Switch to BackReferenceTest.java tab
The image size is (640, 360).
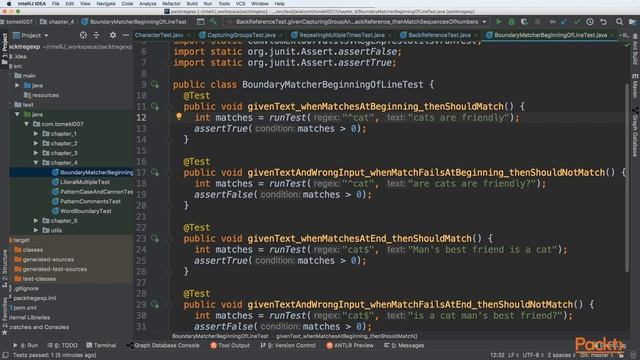point(439,35)
